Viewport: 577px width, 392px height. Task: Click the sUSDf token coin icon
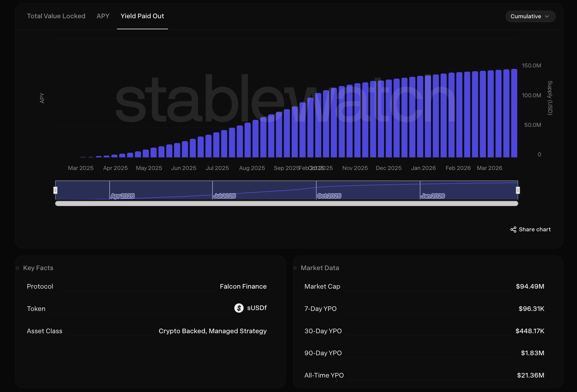pyautogui.click(x=239, y=308)
